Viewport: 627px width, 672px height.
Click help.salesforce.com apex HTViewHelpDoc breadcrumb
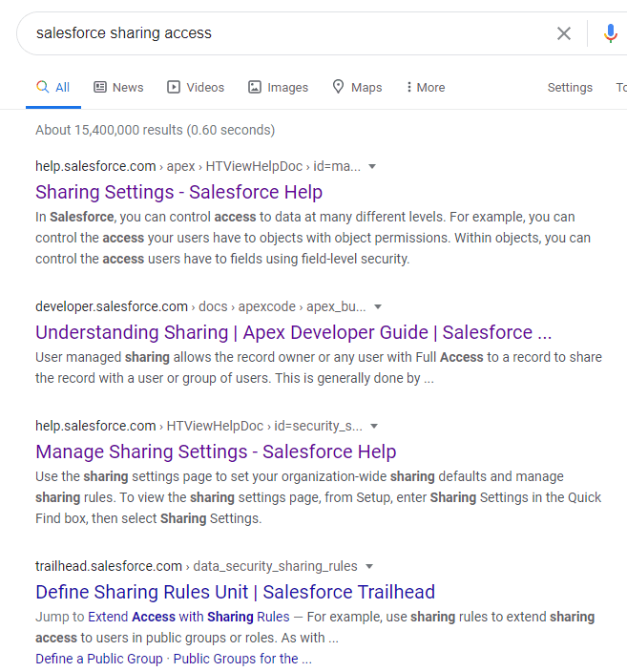pos(198,166)
